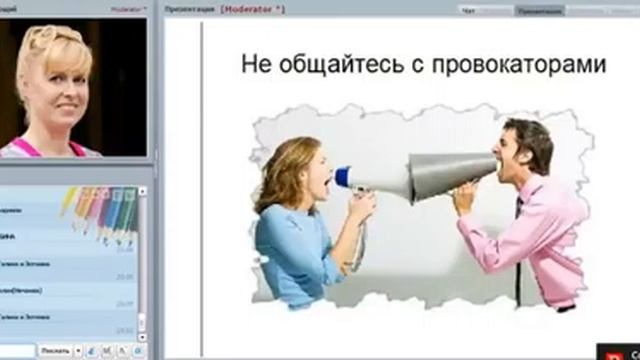Click the smiley icon at chat toolbar's end
Screen dimensions: 640x360
138,351
